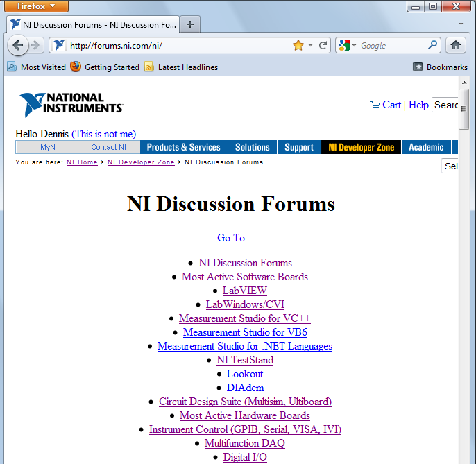Open Measurement Studio for .NET Languages link
The height and width of the screenshot is (464, 476).
point(245,346)
